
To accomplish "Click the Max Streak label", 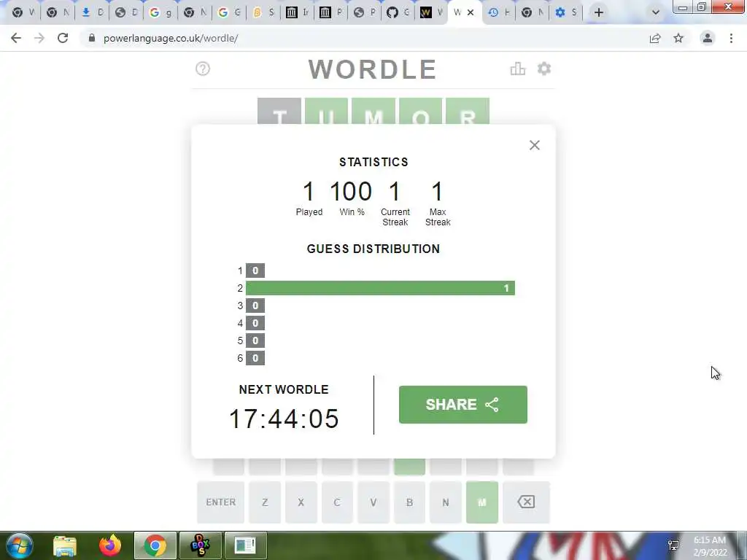I will [x=438, y=217].
